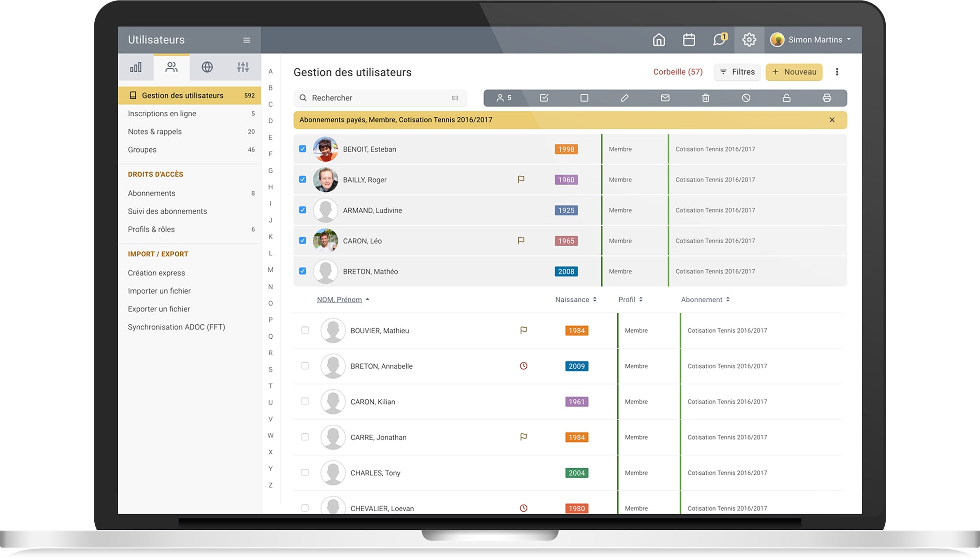Select the checkbox next to CHARLES, Tony
Image resolution: width=980 pixels, height=560 pixels.
(305, 472)
